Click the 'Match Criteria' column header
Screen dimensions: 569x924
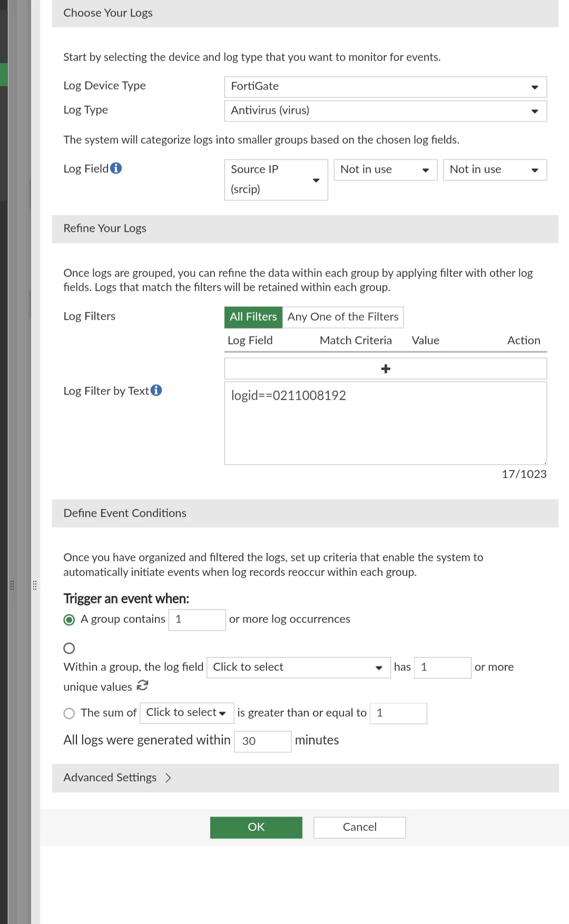[356, 341]
